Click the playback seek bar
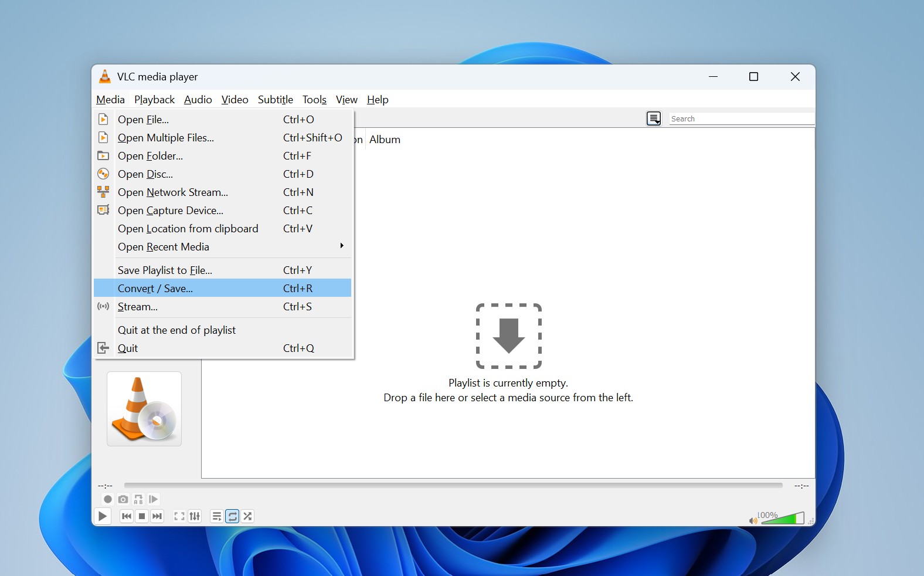The height and width of the screenshot is (576, 924). (453, 485)
